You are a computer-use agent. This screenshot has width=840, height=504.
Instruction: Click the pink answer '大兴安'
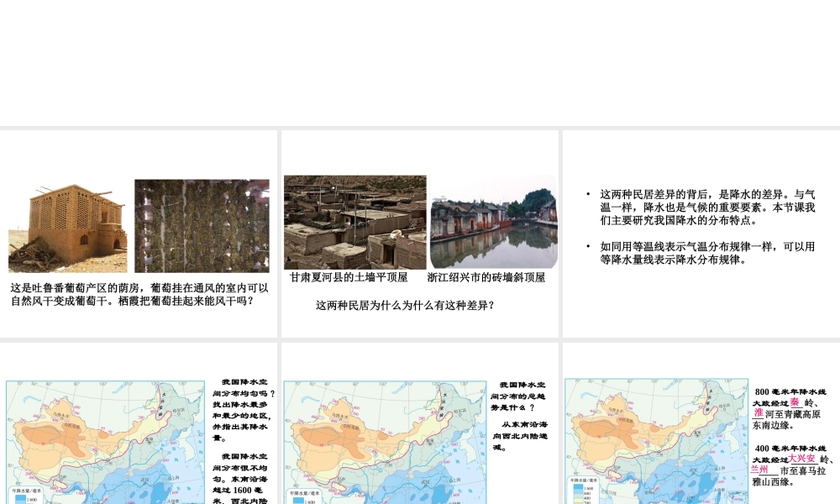click(x=802, y=459)
